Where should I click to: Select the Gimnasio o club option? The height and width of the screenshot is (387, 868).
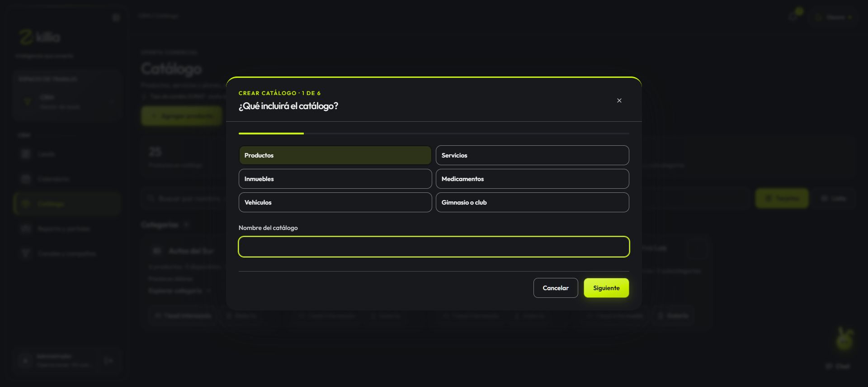532,202
